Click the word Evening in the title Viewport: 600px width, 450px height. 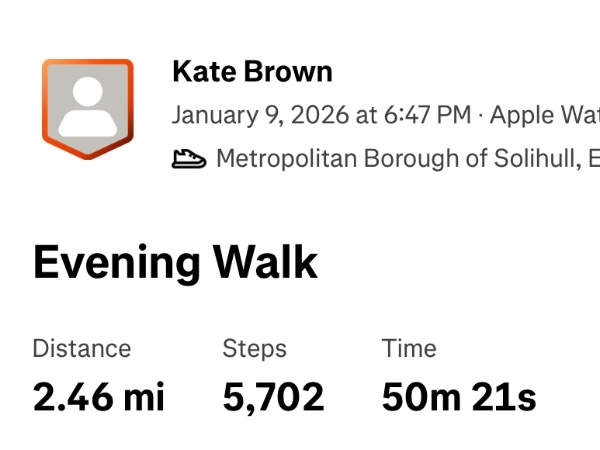pos(113,262)
